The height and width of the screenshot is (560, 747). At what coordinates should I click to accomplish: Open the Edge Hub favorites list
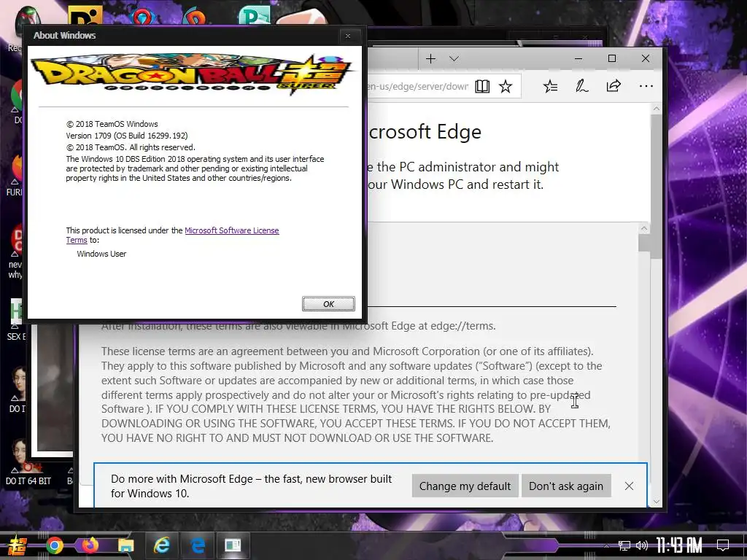tap(550, 86)
